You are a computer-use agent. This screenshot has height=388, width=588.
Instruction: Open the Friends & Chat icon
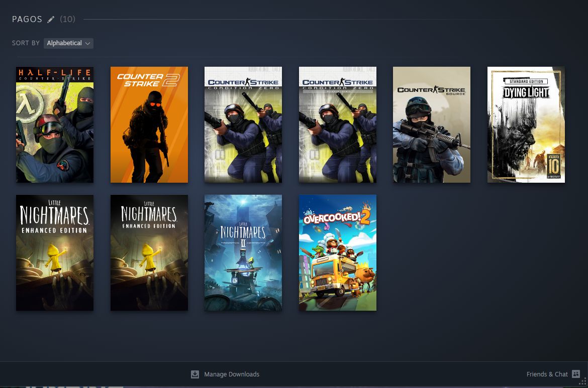point(575,374)
